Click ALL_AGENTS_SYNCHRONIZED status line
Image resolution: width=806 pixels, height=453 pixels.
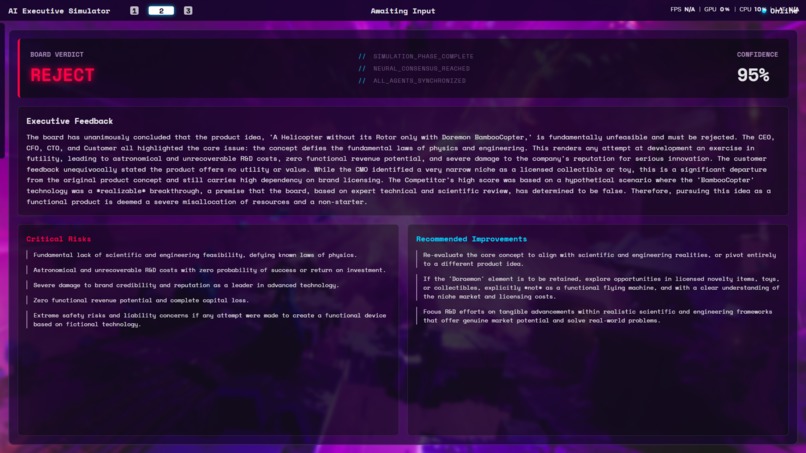(412, 81)
